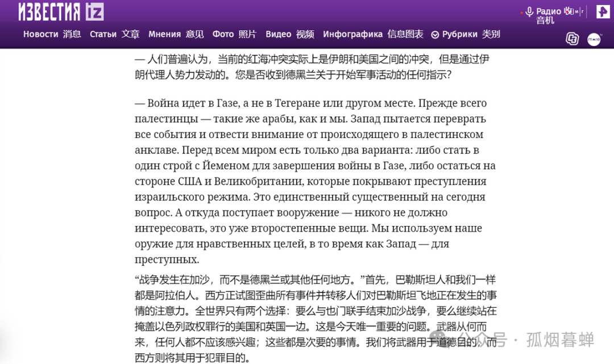Expand the Рубрики categories dropdown

click(466, 35)
